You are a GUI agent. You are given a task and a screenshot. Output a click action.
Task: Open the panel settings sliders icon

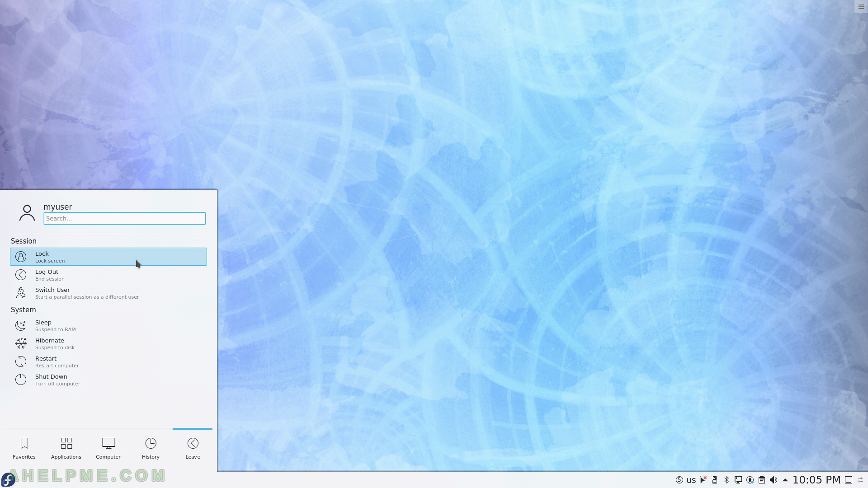click(861, 480)
